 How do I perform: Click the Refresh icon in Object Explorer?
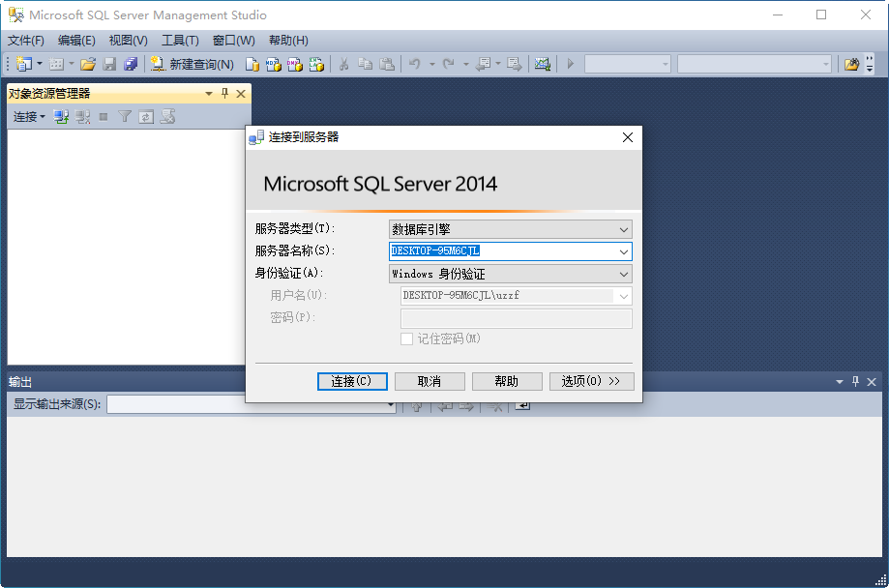(146, 117)
